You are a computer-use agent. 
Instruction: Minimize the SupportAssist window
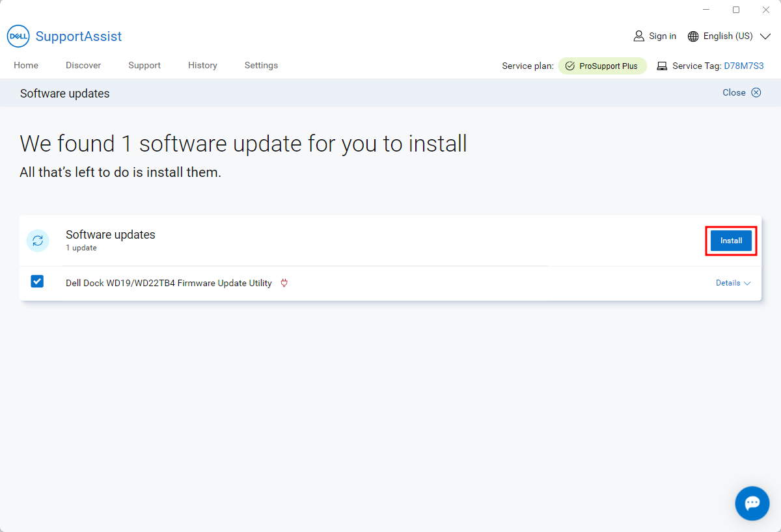(706, 10)
